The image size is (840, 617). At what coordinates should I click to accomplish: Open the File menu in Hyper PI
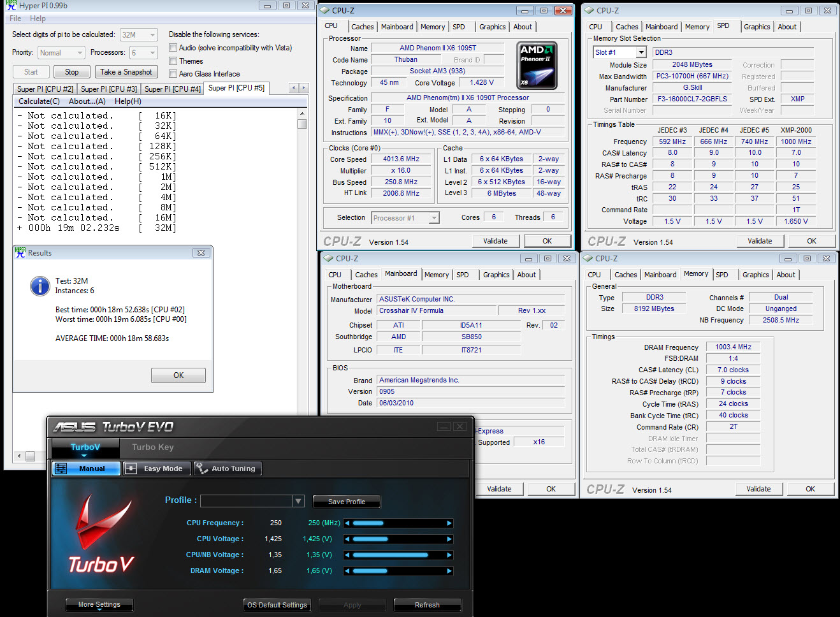pos(15,18)
